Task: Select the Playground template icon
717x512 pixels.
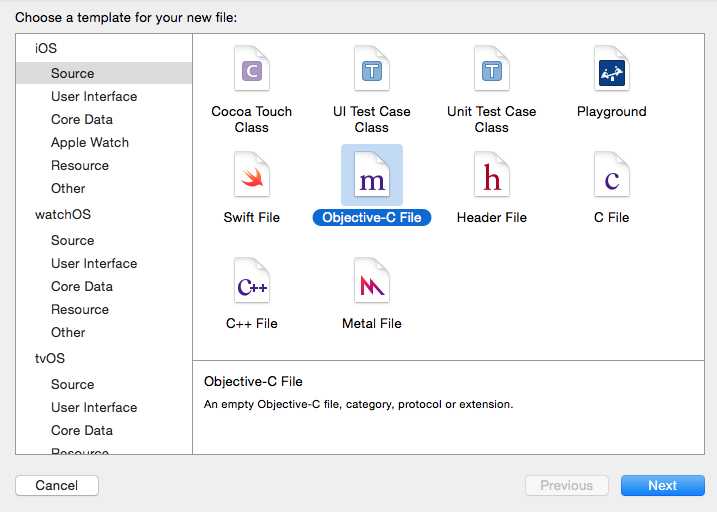Action: tap(612, 70)
